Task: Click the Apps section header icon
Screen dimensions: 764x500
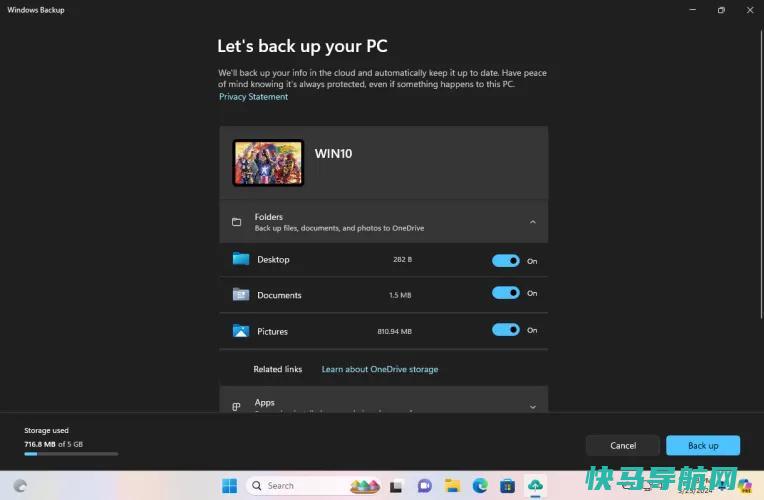Action: coord(236,406)
